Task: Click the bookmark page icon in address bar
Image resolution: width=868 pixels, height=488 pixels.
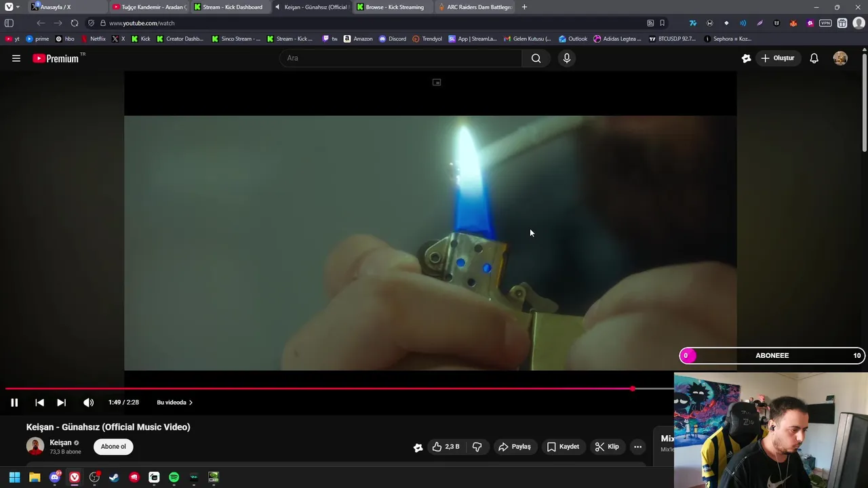Action: click(663, 23)
